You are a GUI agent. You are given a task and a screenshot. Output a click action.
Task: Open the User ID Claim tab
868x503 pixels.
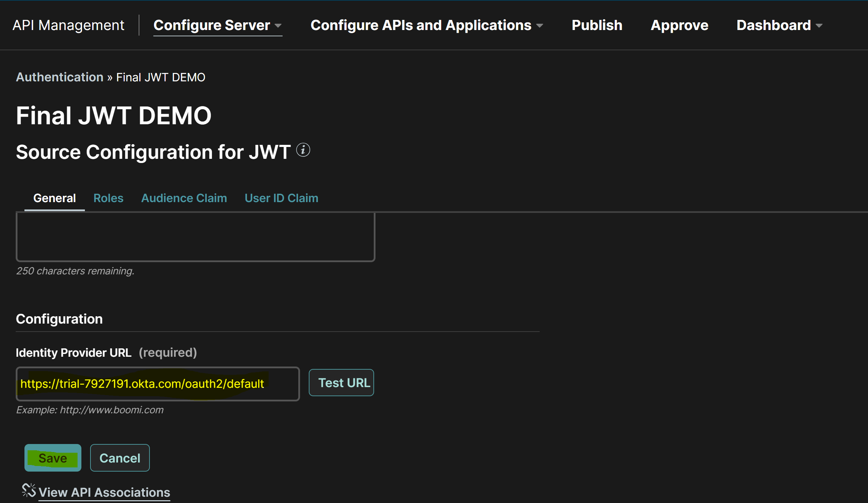(281, 198)
